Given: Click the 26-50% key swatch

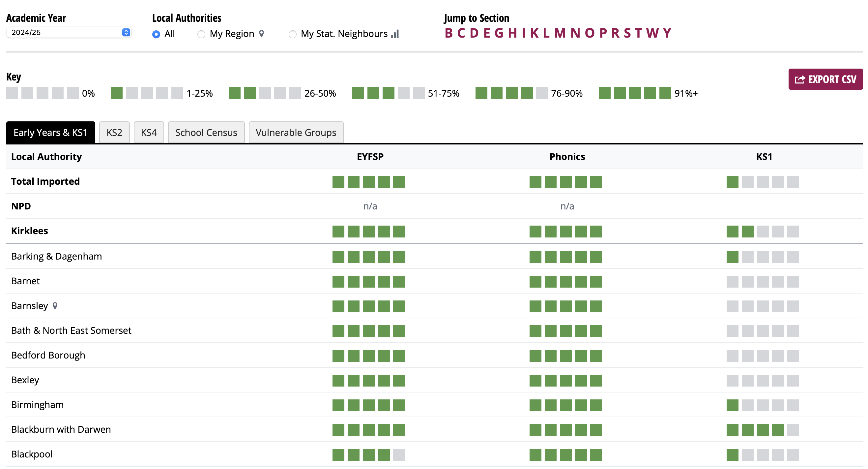Looking at the screenshot, I should [265, 93].
